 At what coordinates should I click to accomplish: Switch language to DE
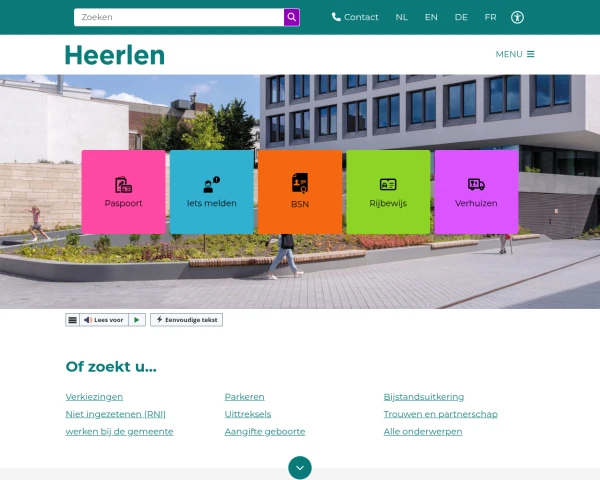click(461, 17)
